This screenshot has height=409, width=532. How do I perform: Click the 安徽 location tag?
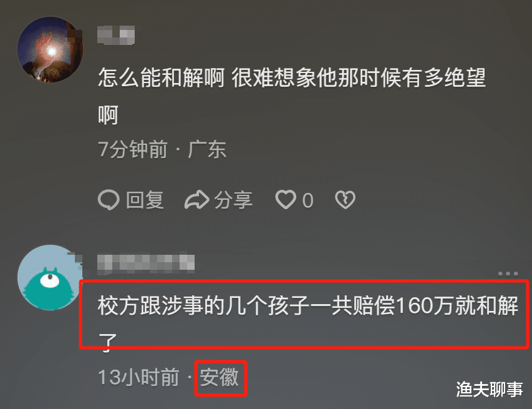(x=220, y=377)
